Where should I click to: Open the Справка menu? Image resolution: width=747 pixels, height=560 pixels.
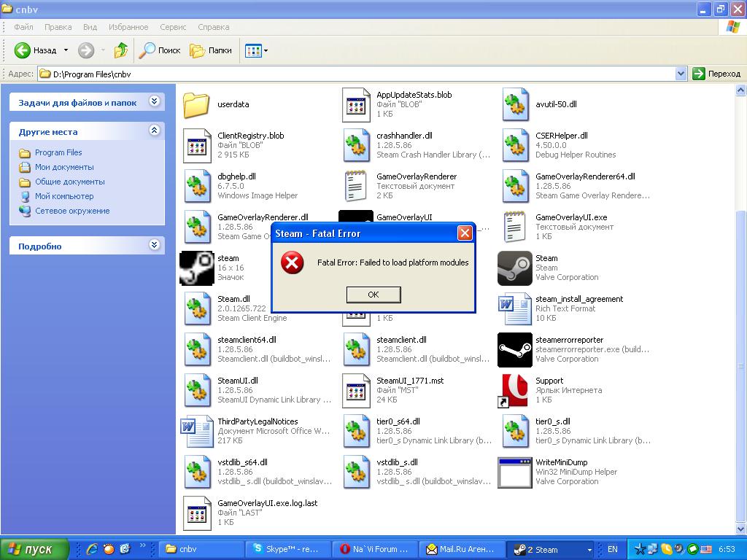[x=214, y=27]
